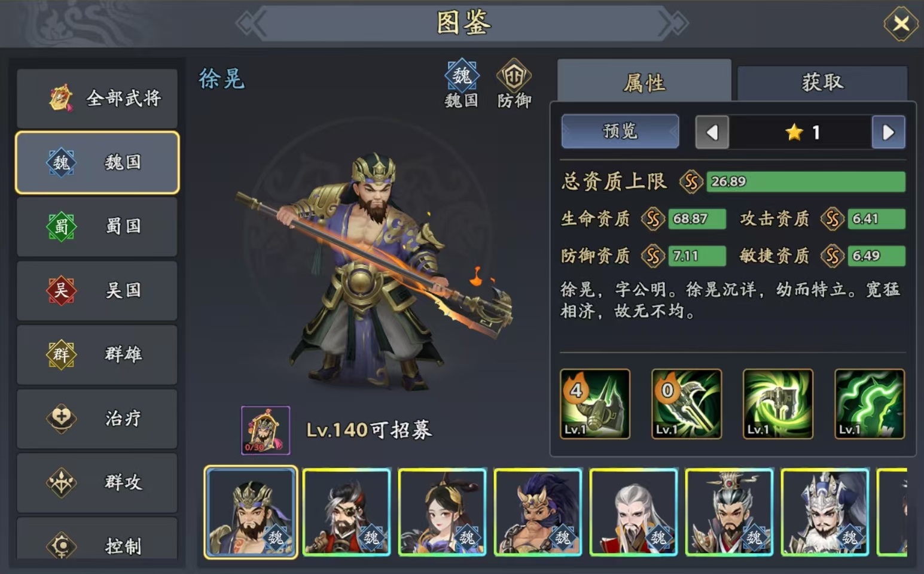
Task: Select the eyepatch general portrait thumbnail
Action: [347, 512]
